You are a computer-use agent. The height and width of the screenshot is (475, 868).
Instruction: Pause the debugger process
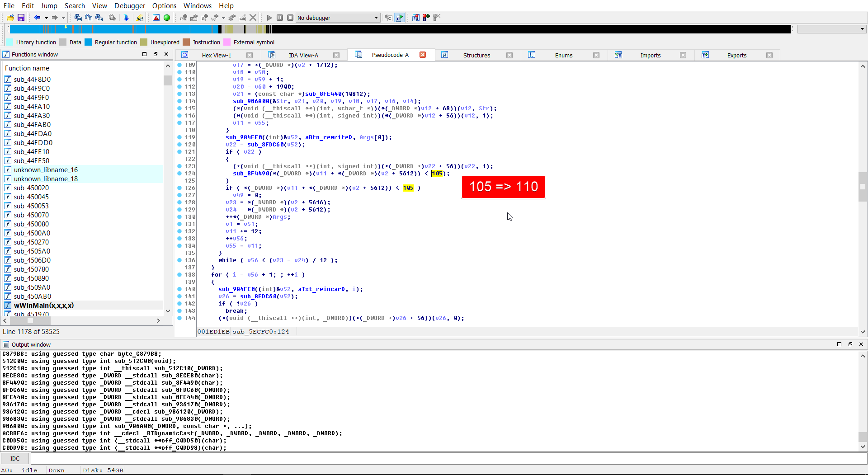[280, 18]
